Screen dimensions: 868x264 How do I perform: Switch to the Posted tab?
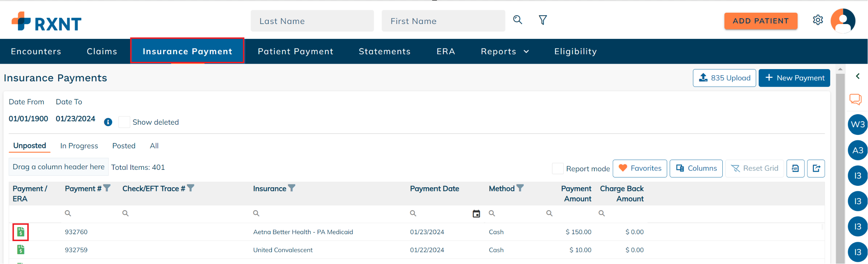click(123, 146)
